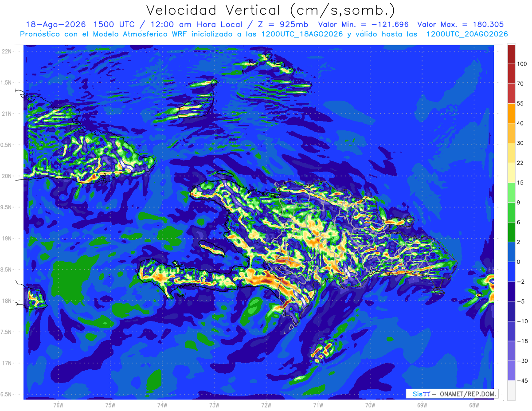Click the blue colorbar segment between 0 and 2
Image resolution: width=532 pixels, height=411 pixels.
coord(511,252)
